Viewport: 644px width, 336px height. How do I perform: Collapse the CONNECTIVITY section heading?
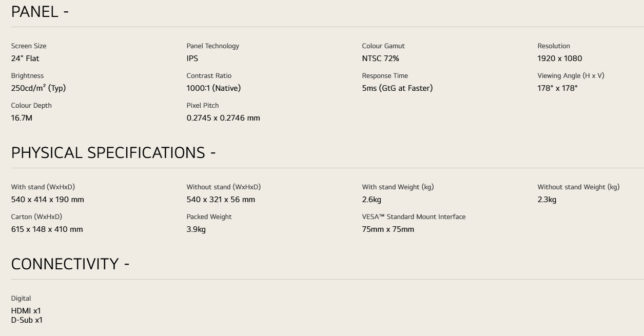(70, 264)
